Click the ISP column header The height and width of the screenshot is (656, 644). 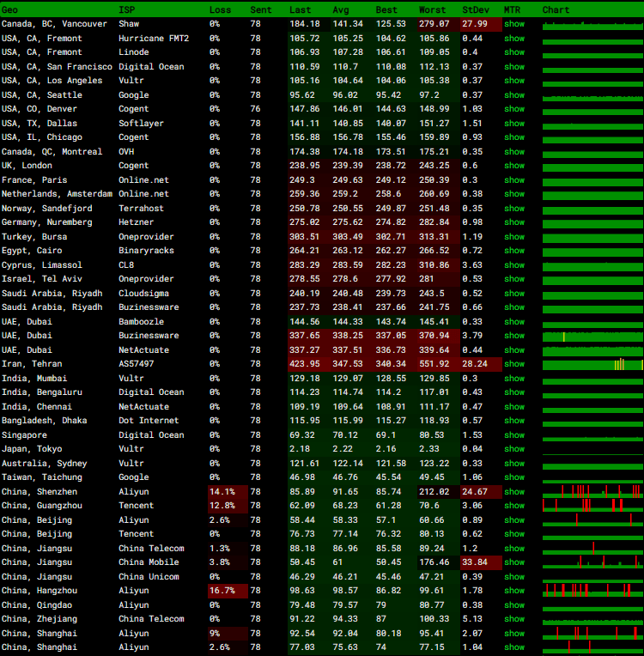click(x=127, y=9)
